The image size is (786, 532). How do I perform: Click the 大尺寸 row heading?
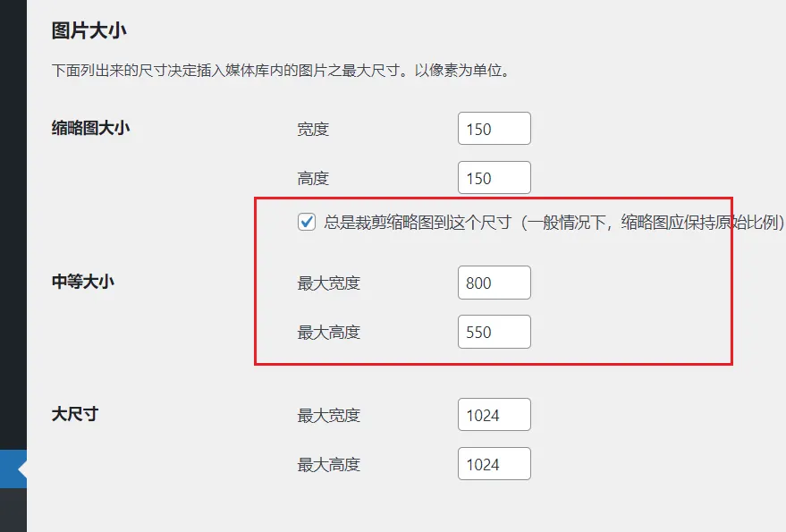75,414
